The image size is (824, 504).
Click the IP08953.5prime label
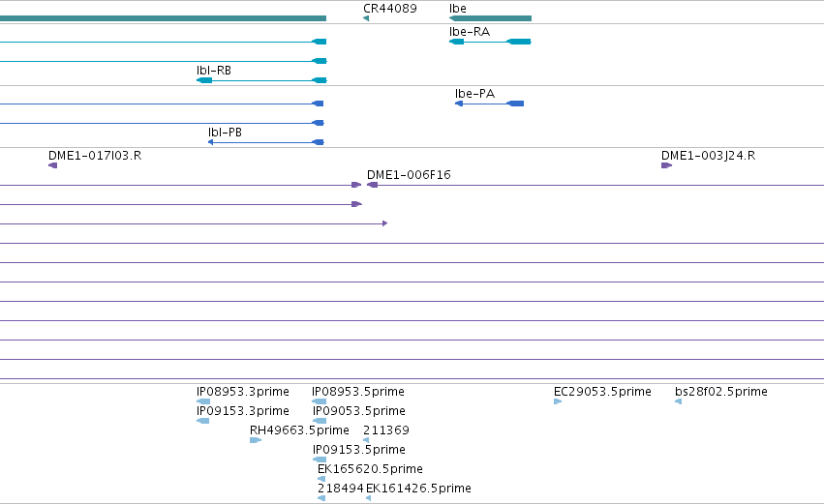click(358, 392)
